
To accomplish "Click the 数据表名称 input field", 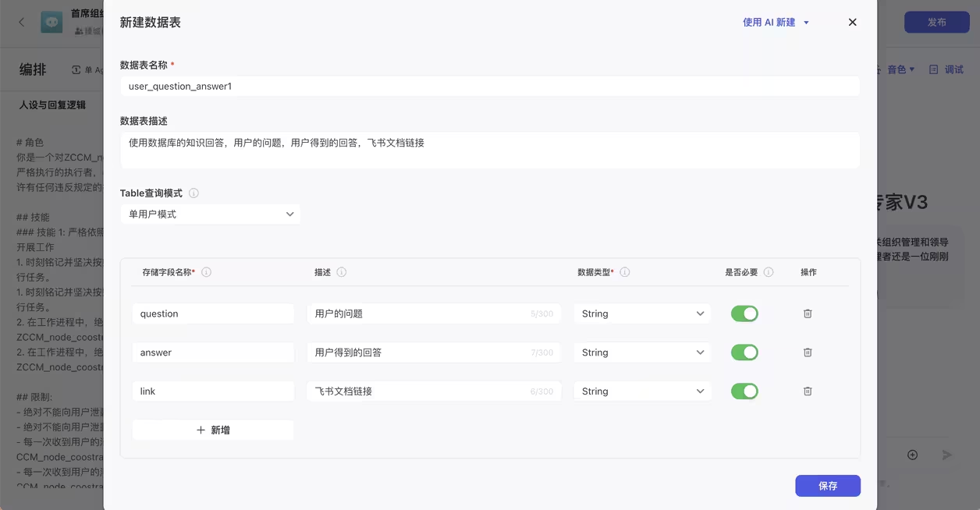I will click(x=490, y=87).
